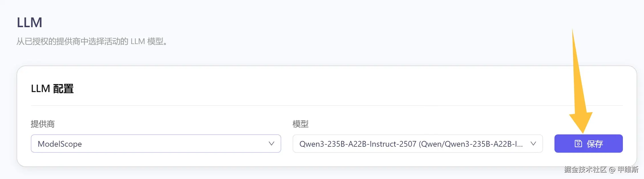The width and height of the screenshot is (644, 179).
Task: Click the floppy disk save icon
Action: (578, 144)
